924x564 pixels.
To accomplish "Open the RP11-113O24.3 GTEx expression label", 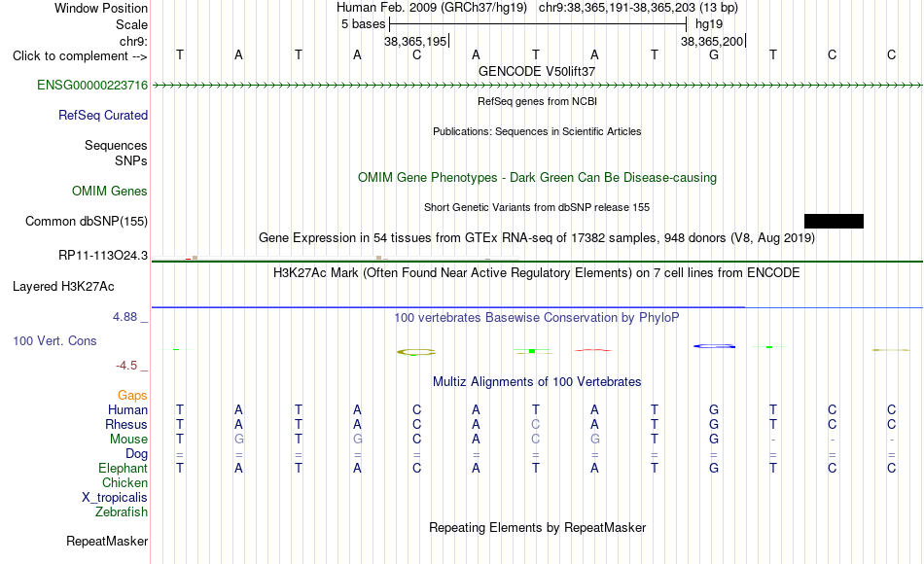I will 102,256.
